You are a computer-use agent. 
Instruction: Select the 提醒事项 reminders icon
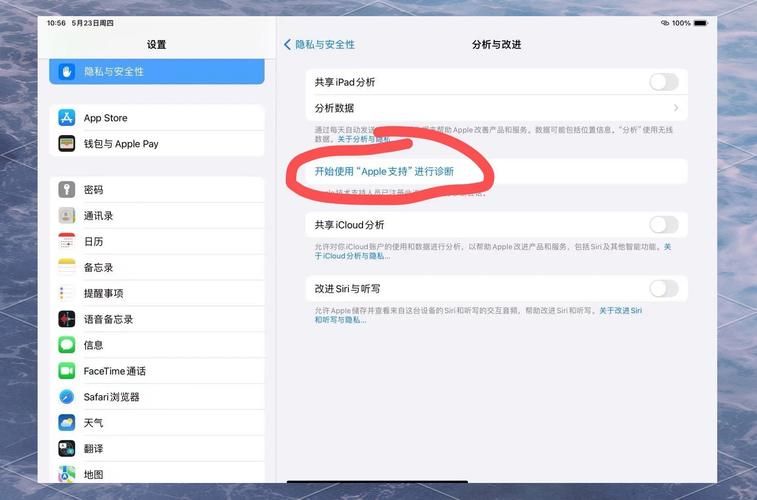(67, 293)
